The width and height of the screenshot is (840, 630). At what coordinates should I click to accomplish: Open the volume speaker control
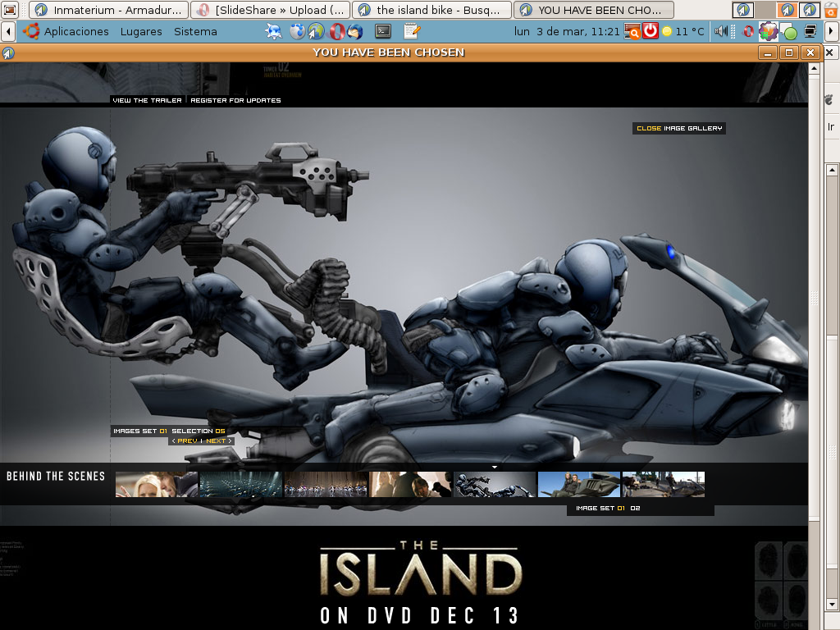pyautogui.click(x=721, y=31)
